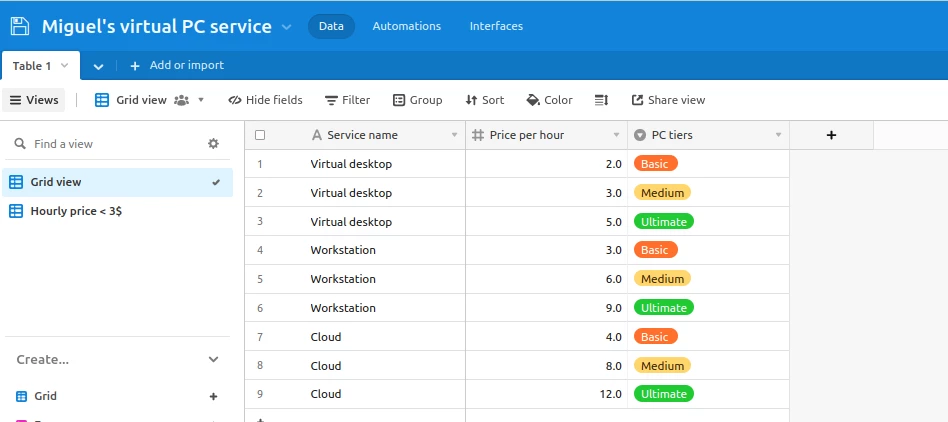Viewport: 948px width, 422px height.
Task: Click price cell 2.0
Action: [x=547, y=164]
